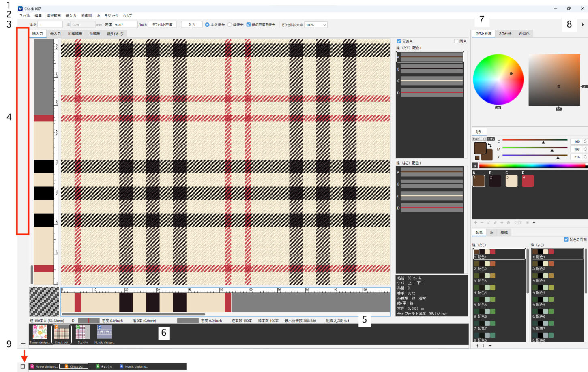Click the swap foreground/background color arrows

490,145
